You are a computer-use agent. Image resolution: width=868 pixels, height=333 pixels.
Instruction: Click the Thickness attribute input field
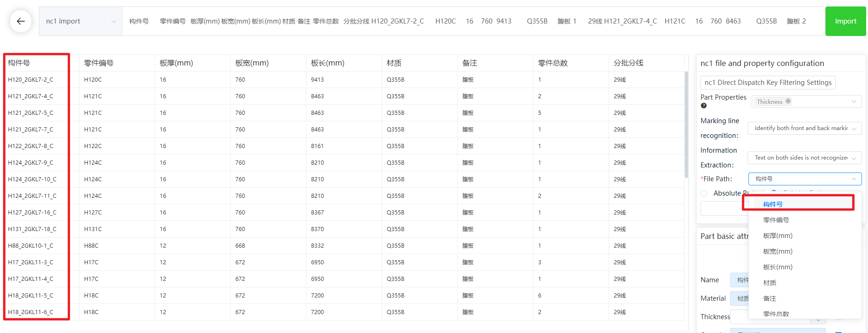click(x=739, y=317)
